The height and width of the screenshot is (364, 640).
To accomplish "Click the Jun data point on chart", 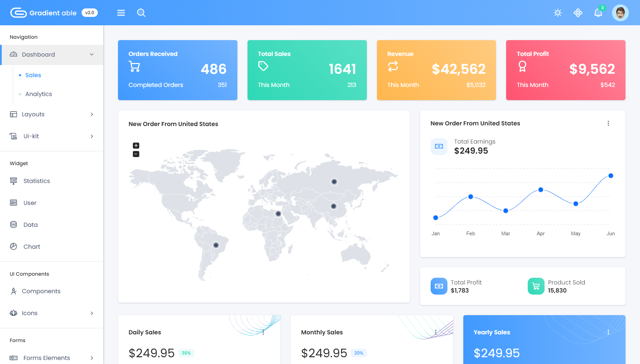I will click(611, 176).
